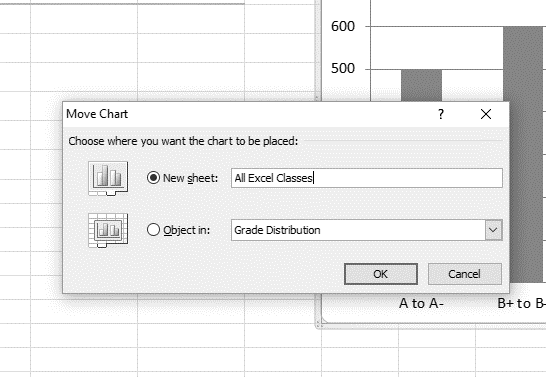The image size is (546, 377).
Task: Click the Object in worksheet icon
Action: point(108,230)
